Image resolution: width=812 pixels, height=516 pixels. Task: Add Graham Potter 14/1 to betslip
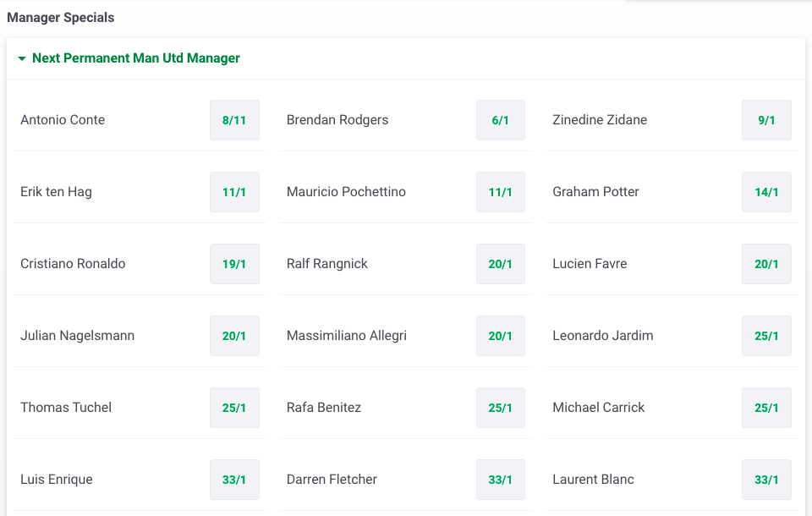tap(766, 192)
